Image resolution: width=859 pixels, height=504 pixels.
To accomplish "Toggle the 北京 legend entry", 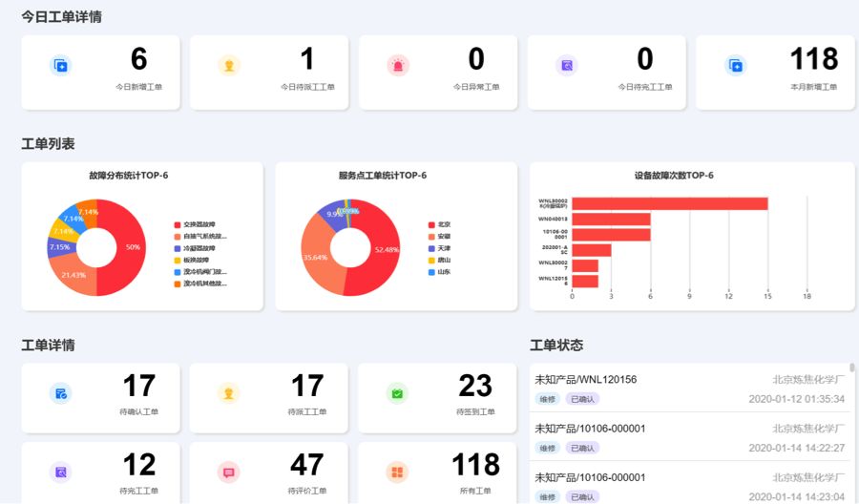I will tap(439, 224).
